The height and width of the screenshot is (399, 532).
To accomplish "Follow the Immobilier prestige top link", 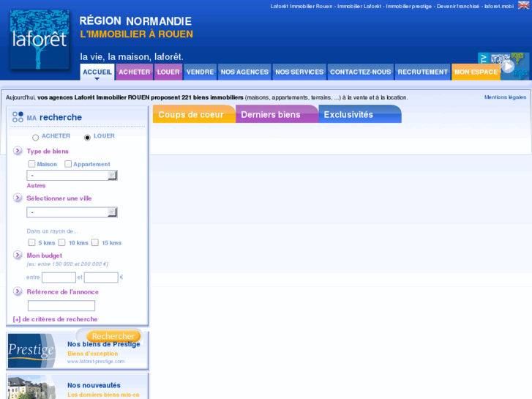I will 409,6.
